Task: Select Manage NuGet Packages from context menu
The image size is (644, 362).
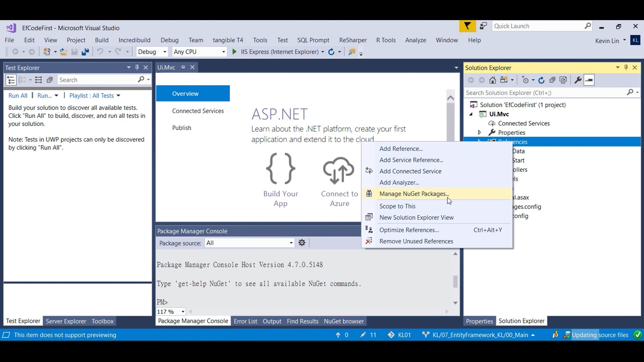Action: coord(414,194)
